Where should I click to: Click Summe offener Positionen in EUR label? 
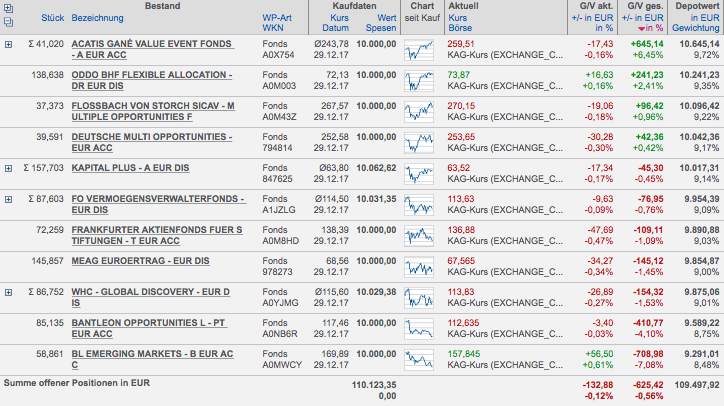coord(77,383)
